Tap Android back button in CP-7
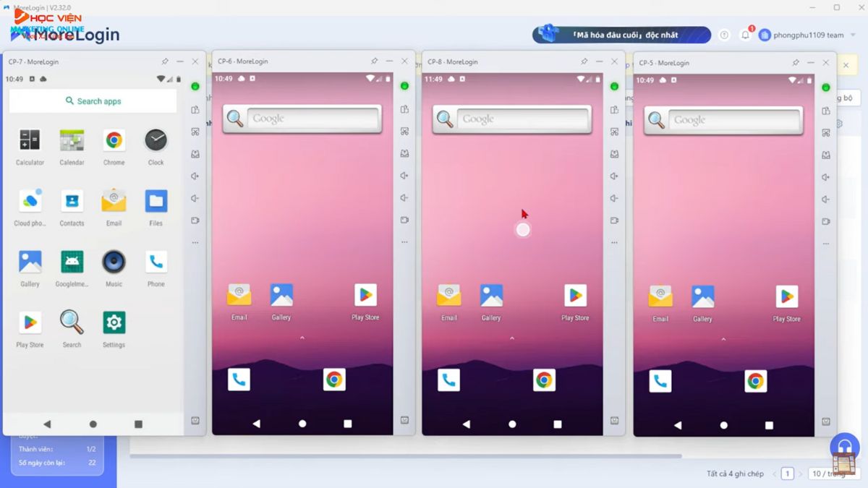868x488 pixels. coord(47,424)
